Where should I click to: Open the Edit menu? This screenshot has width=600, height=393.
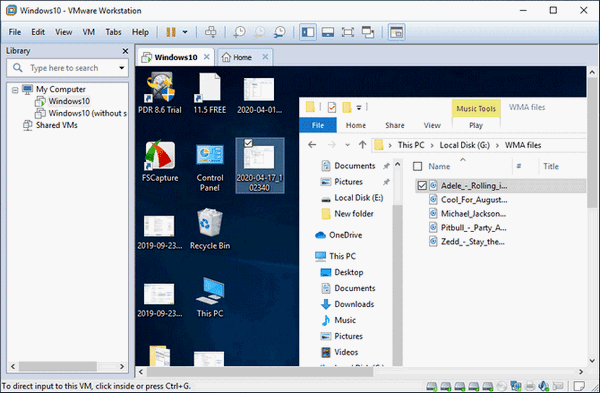(38, 32)
